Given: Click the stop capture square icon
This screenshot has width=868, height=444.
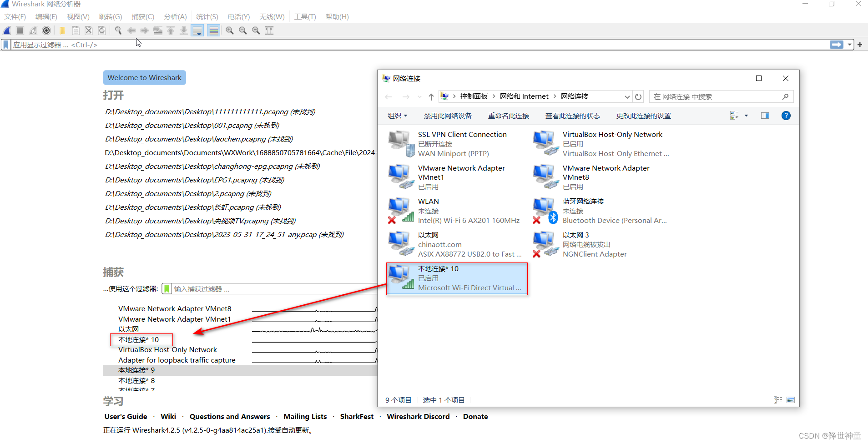Looking at the screenshot, I should 20,30.
